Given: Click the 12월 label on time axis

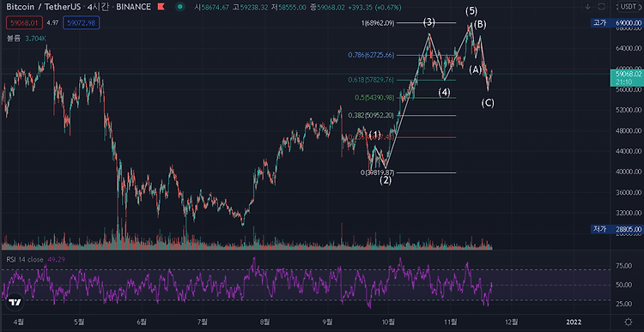Looking at the screenshot, I should click(x=512, y=322).
